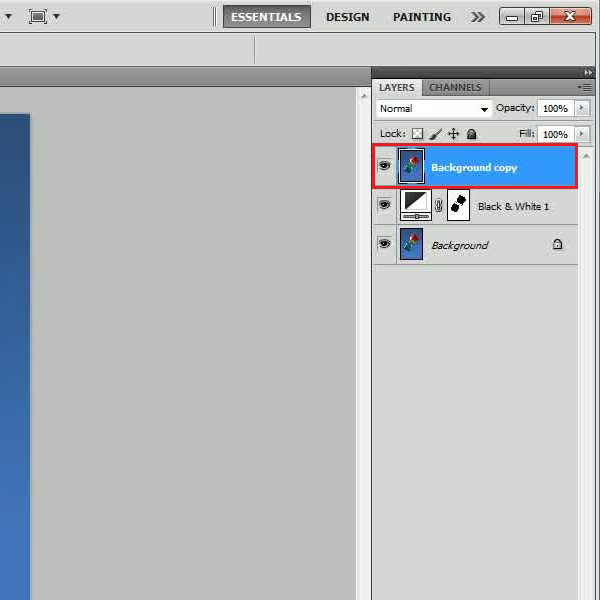This screenshot has height=600, width=600.
Task: Hide the Background copy layer
Action: [x=385, y=166]
